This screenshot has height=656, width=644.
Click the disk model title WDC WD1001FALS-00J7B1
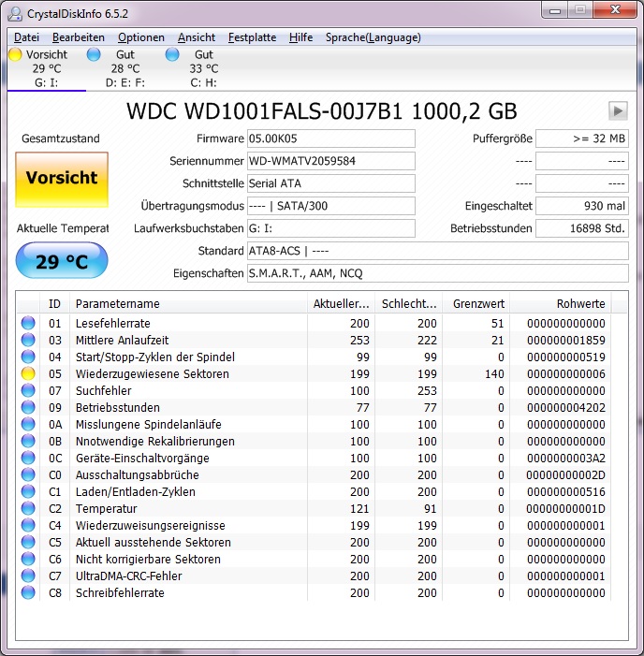[x=264, y=111]
